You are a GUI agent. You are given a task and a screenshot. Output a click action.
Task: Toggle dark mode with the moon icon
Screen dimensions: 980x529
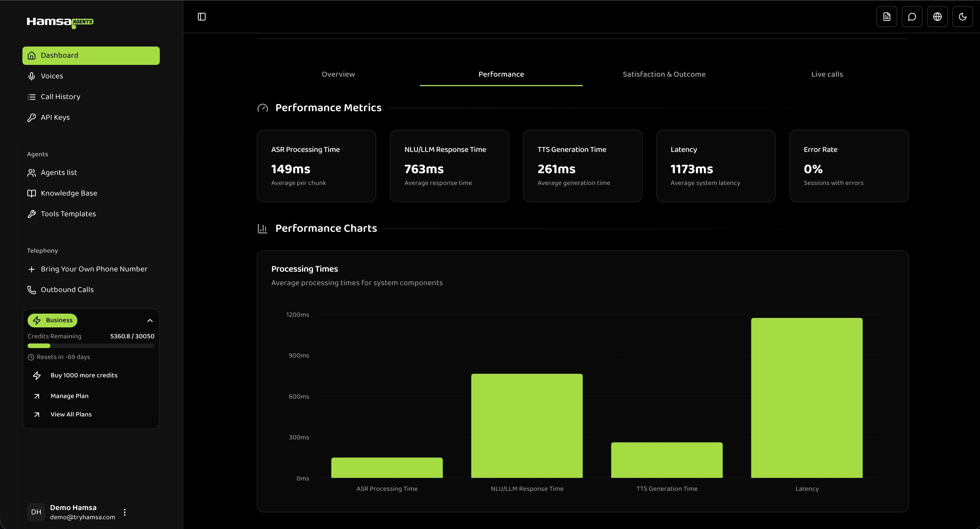click(963, 16)
